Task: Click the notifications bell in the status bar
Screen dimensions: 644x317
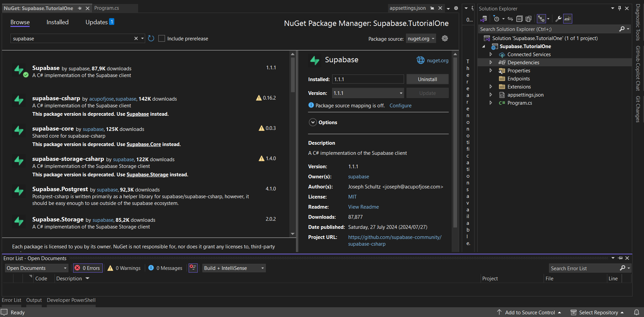Action: point(637,312)
